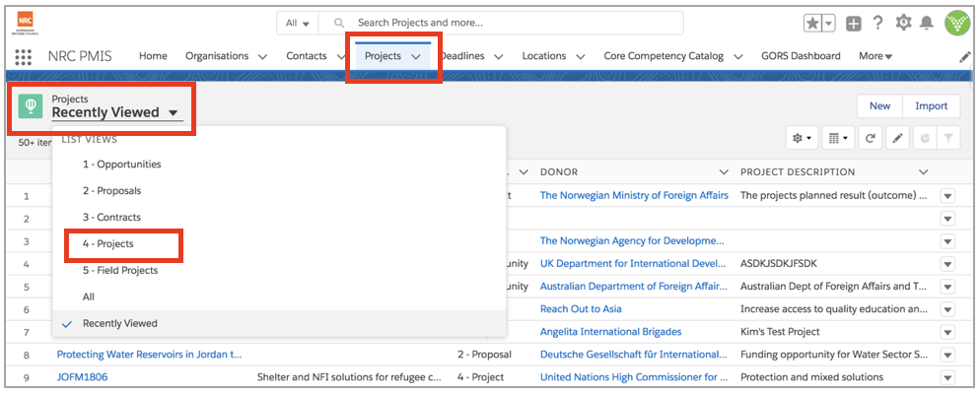
Task: Open the More navigation menu
Action: (x=875, y=56)
